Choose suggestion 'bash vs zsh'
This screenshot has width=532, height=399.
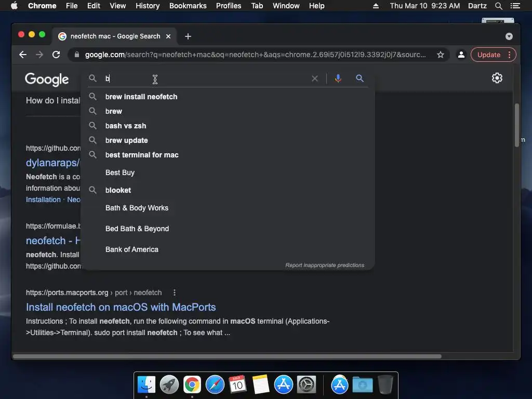pyautogui.click(x=228, y=126)
